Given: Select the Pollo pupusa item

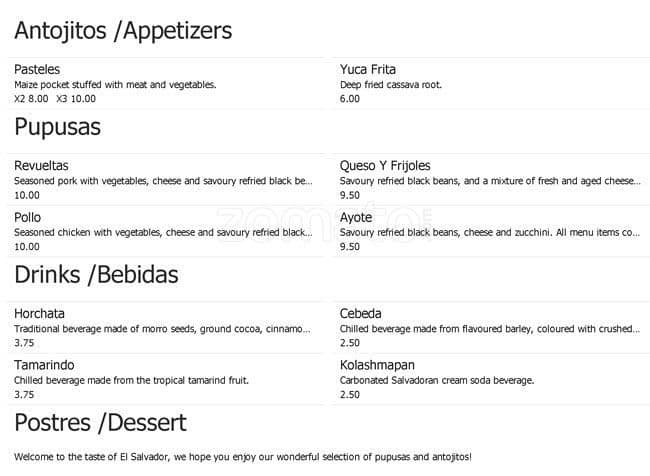Looking at the screenshot, I should (x=29, y=217).
